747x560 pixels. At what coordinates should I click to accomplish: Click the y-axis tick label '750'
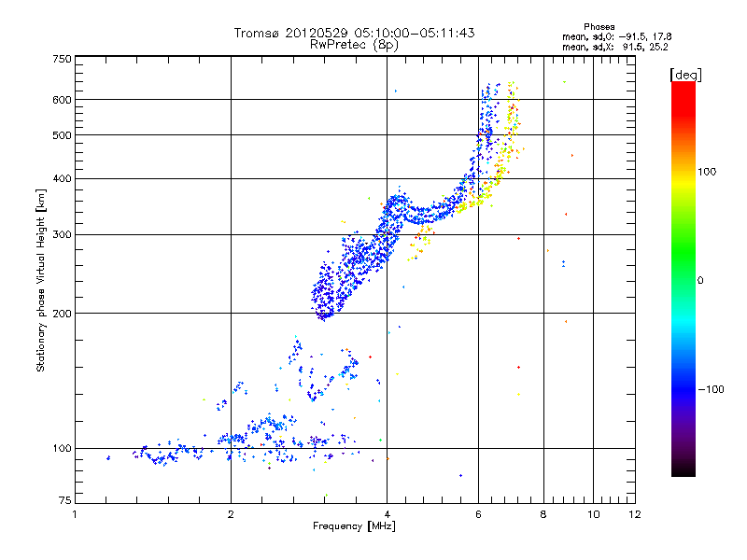point(62,59)
